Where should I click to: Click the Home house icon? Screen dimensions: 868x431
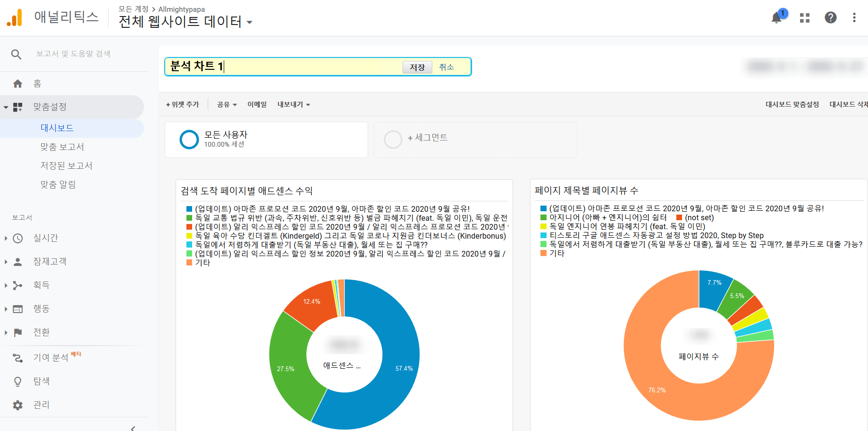pos(18,83)
